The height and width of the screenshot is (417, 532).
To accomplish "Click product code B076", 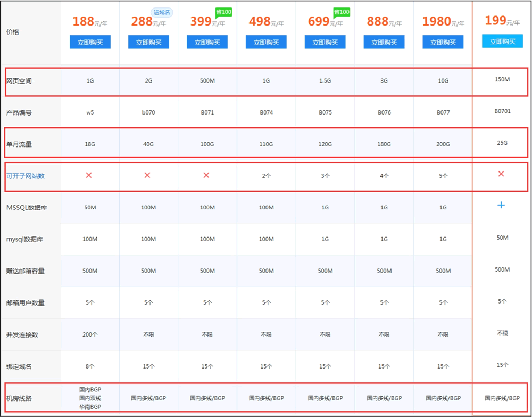I will point(385,112).
